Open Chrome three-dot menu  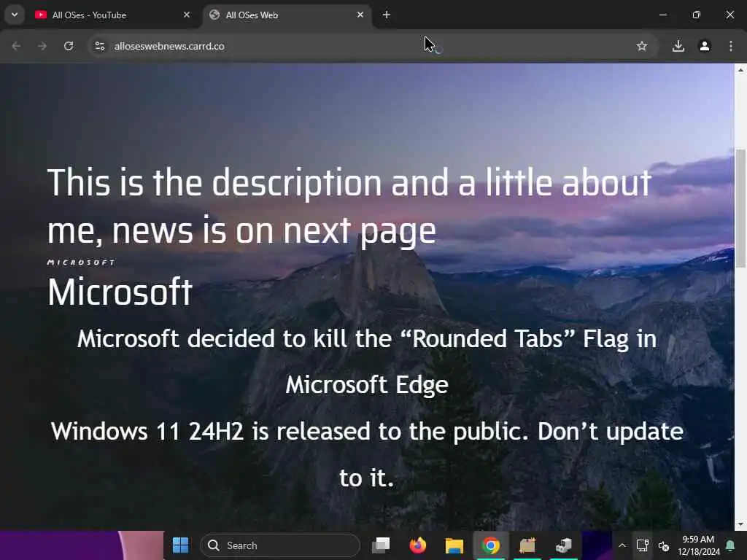click(731, 46)
